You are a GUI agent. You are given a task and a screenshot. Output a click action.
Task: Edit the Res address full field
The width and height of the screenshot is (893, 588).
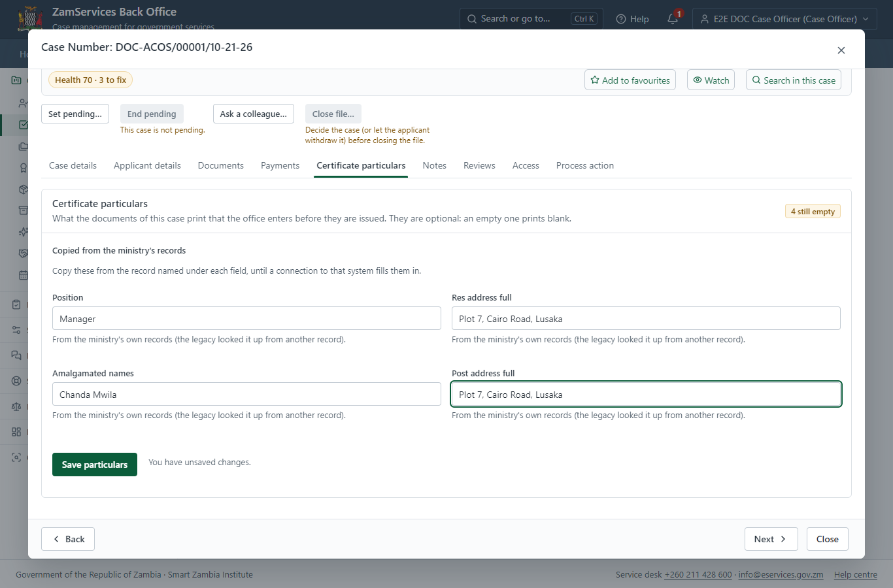pos(646,318)
